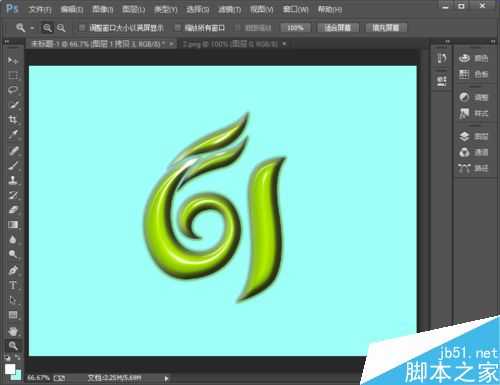This screenshot has width=500, height=385.
Task: Select the Eyedropper tool
Action: pos(13,135)
